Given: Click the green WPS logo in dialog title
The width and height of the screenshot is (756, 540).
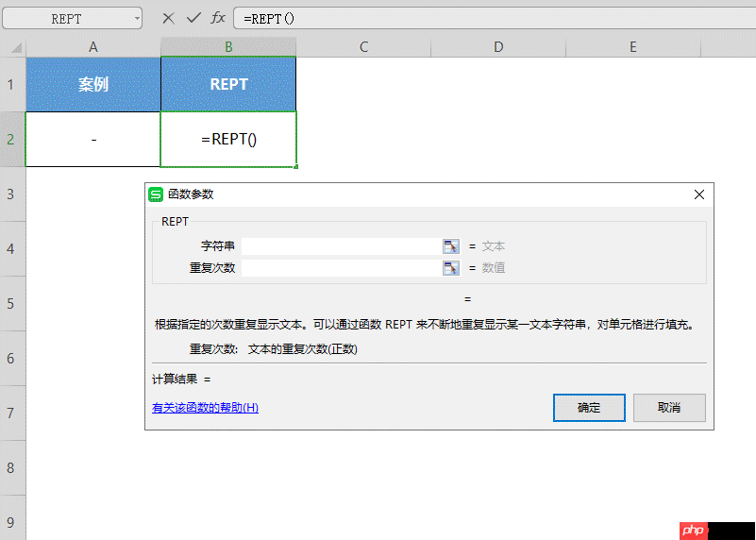Looking at the screenshot, I should (x=156, y=194).
